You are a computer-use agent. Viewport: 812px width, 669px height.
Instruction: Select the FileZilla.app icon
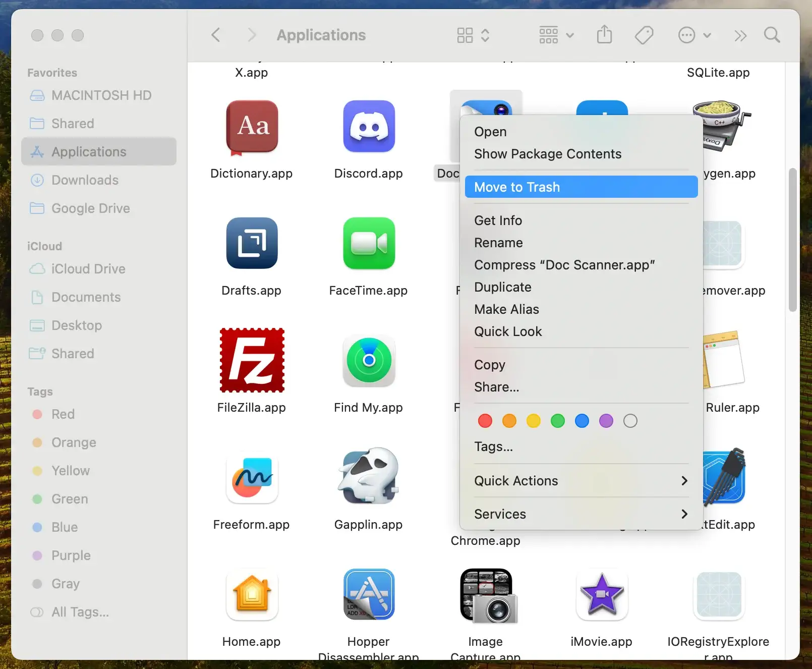click(252, 360)
